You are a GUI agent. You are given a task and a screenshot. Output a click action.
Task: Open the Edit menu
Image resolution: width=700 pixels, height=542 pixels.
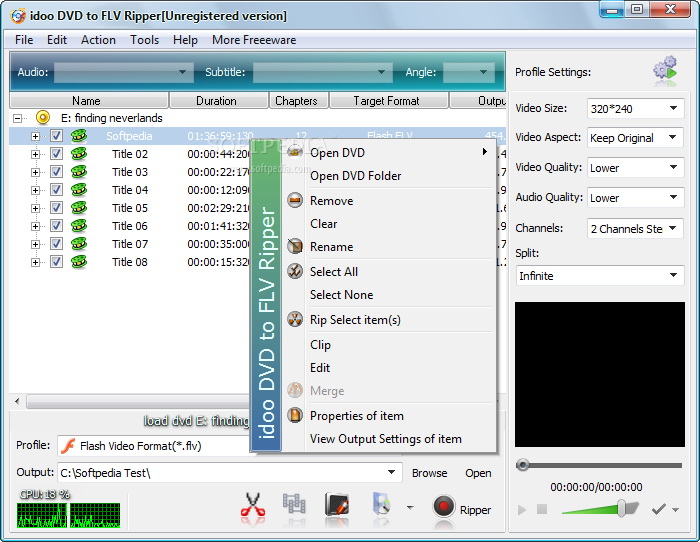tap(57, 40)
